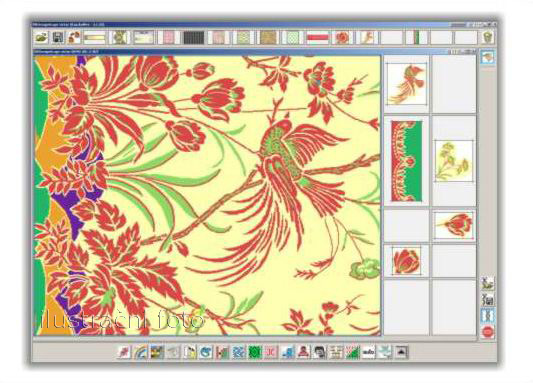The height and width of the screenshot is (383, 533).
Task: Choose the sideways red tulip thumbnail
Action: 454,225
